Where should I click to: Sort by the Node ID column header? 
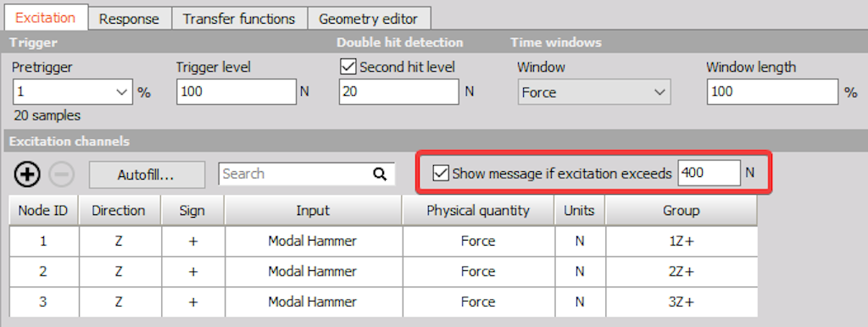pos(43,211)
